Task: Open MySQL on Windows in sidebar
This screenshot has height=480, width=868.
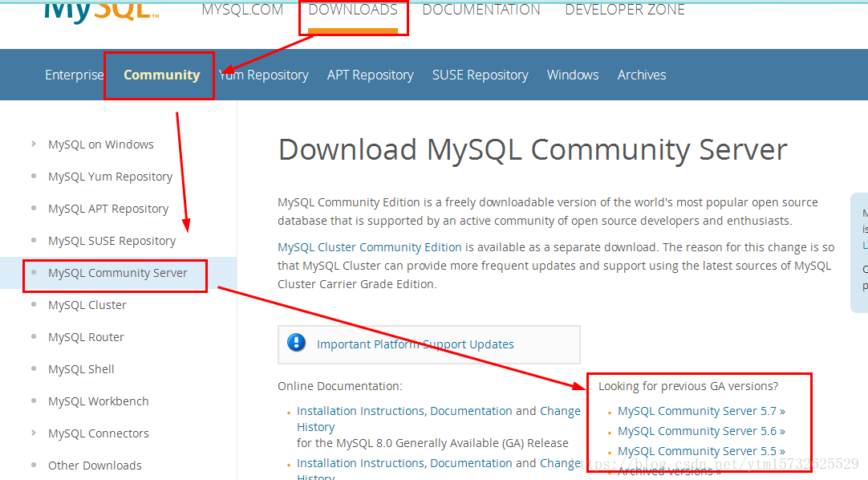Action: point(101,144)
